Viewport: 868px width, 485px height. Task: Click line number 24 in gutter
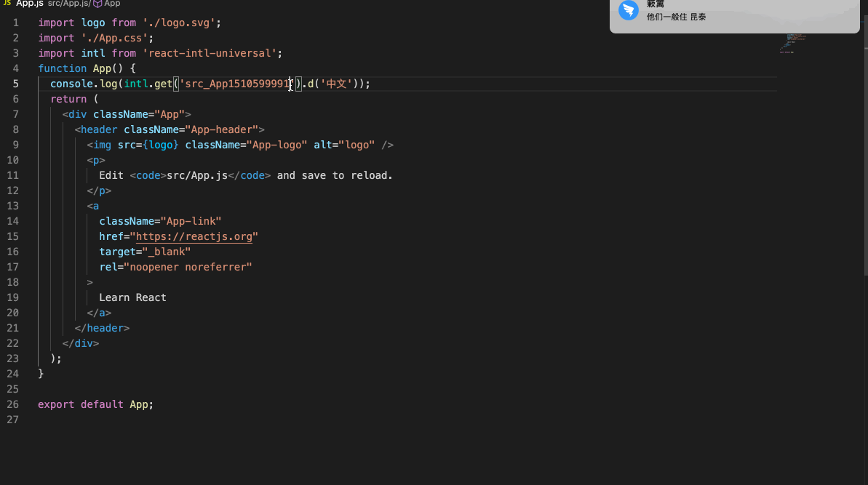tap(12, 374)
